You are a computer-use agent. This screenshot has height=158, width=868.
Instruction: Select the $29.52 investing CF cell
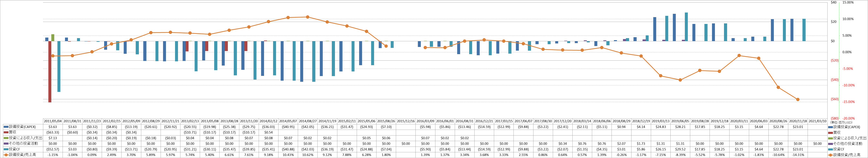click(x=680, y=149)
